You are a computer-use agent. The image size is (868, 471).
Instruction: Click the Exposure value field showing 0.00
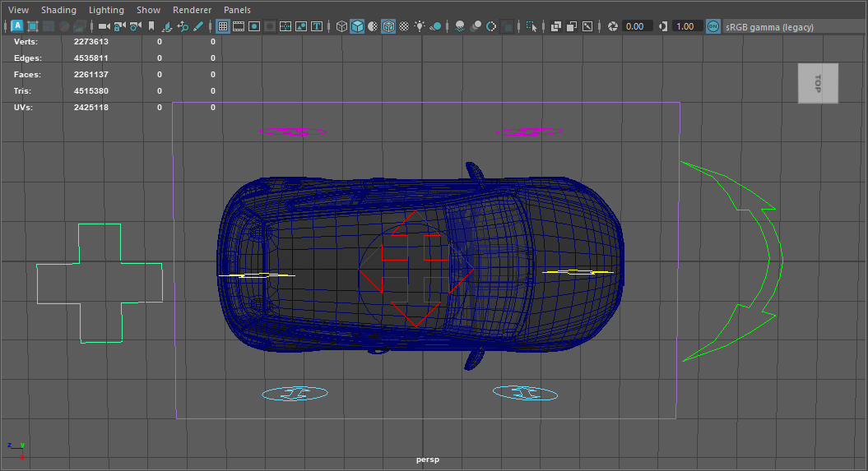(x=634, y=26)
